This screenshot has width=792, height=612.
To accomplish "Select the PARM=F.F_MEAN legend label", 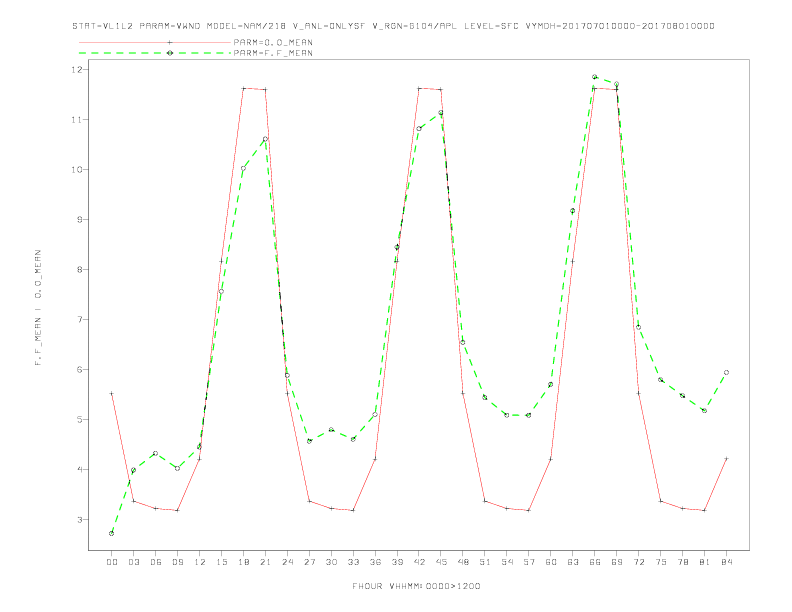I will tap(273, 53).
